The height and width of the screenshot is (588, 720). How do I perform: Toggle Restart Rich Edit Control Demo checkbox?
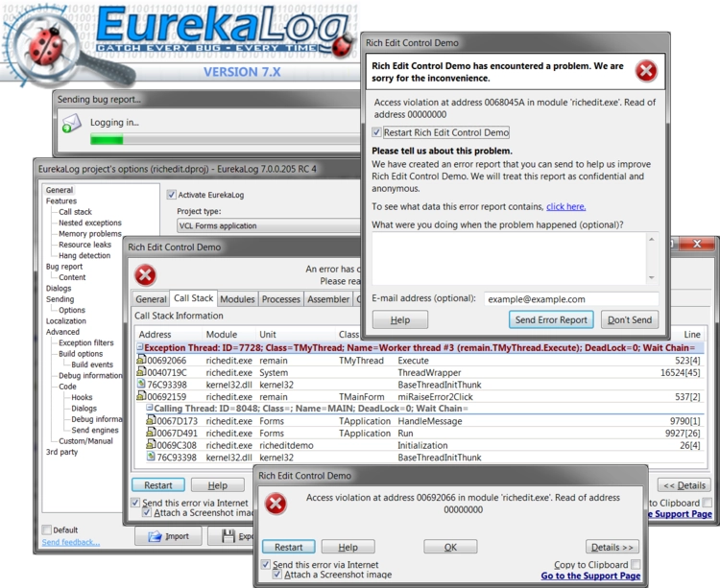tap(376, 132)
